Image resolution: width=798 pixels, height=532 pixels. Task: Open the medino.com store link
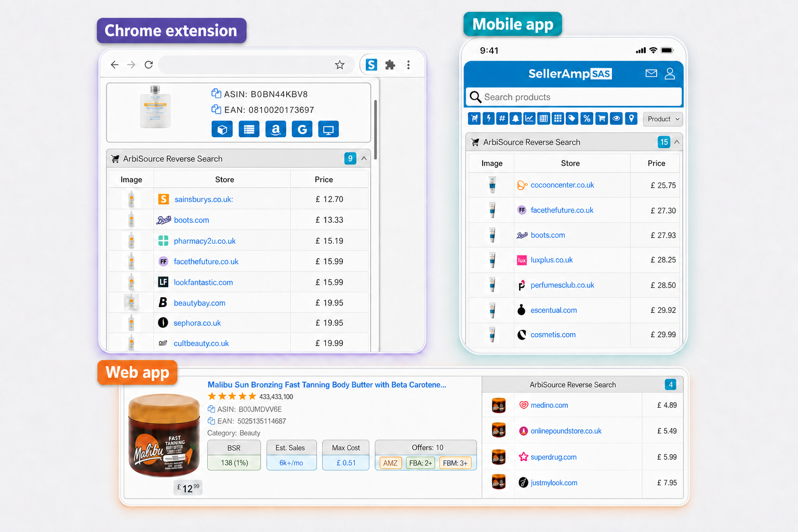click(549, 405)
